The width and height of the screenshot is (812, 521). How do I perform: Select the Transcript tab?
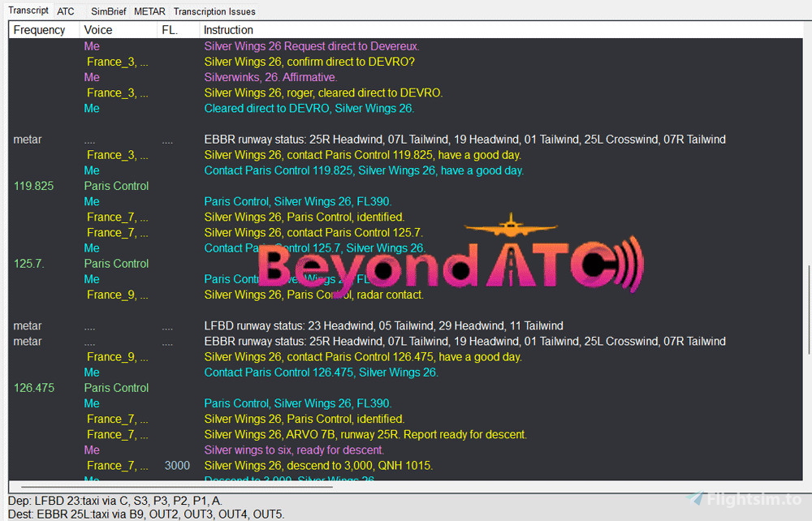pyautogui.click(x=28, y=11)
